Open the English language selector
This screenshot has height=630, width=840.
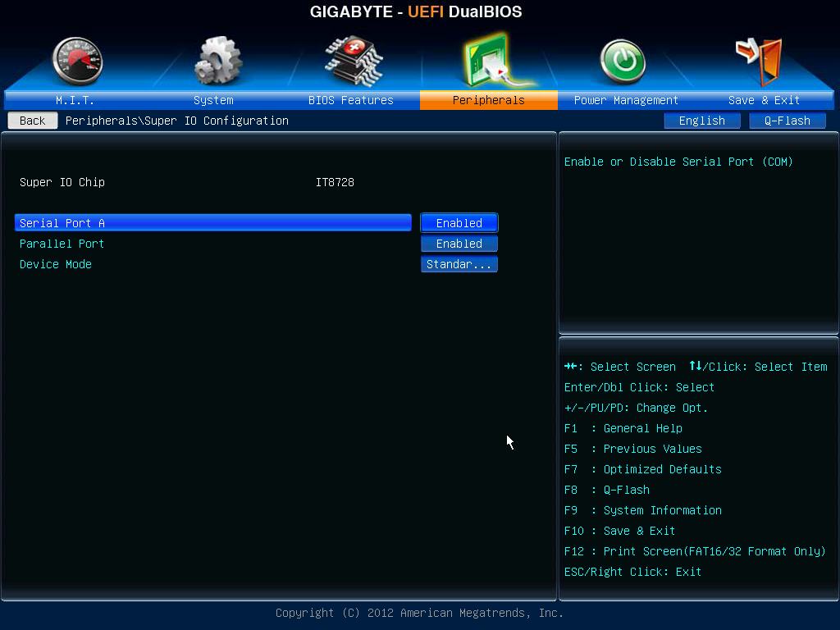(x=702, y=121)
